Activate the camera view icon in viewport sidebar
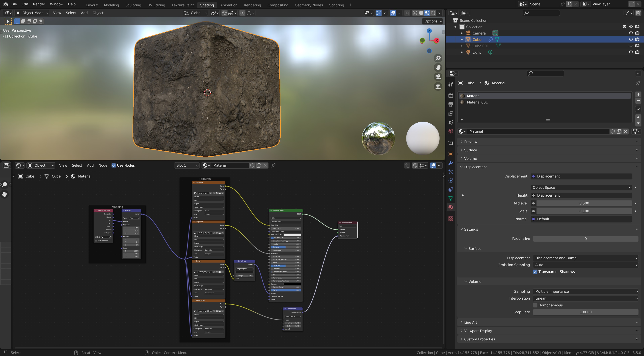The height and width of the screenshot is (356, 644). (x=438, y=77)
